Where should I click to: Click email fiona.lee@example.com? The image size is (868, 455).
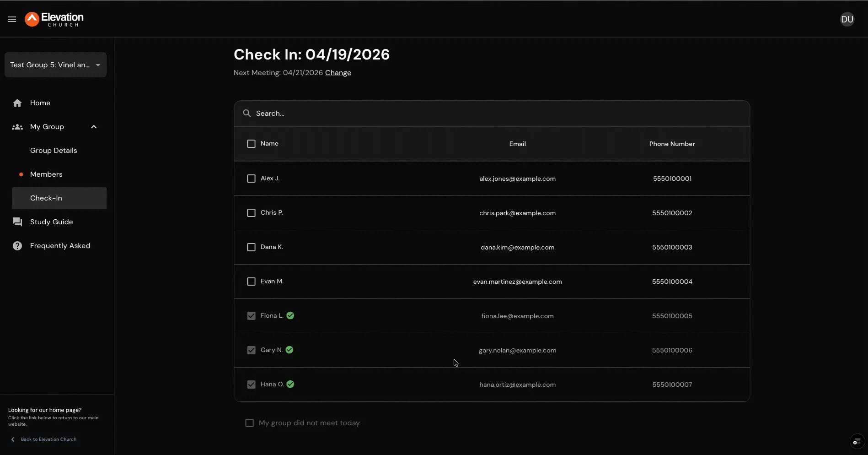point(518,316)
